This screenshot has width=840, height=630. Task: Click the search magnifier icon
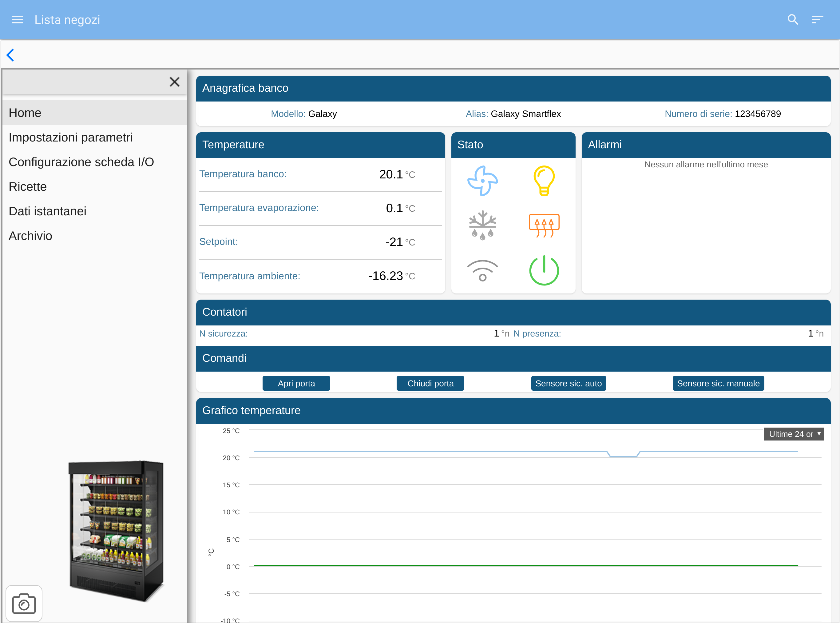coord(793,20)
